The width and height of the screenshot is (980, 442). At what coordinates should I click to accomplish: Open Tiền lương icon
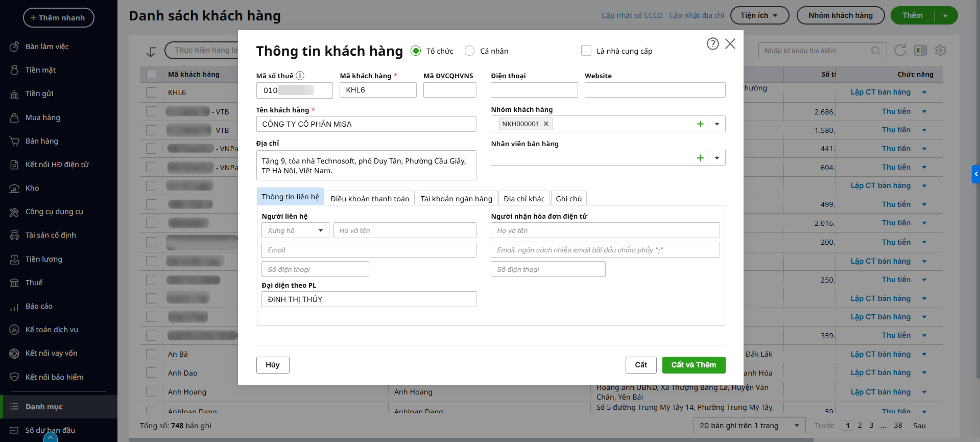tap(14, 259)
